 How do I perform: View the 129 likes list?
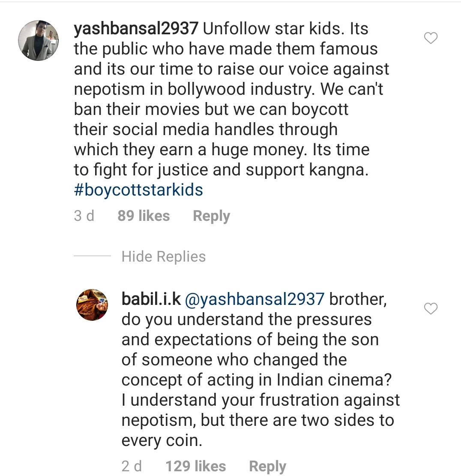pyautogui.click(x=195, y=466)
